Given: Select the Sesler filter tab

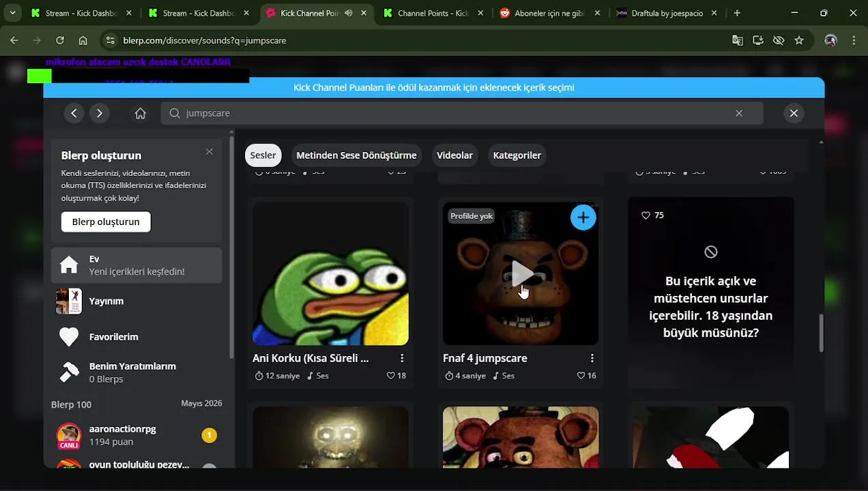Looking at the screenshot, I should click(263, 155).
